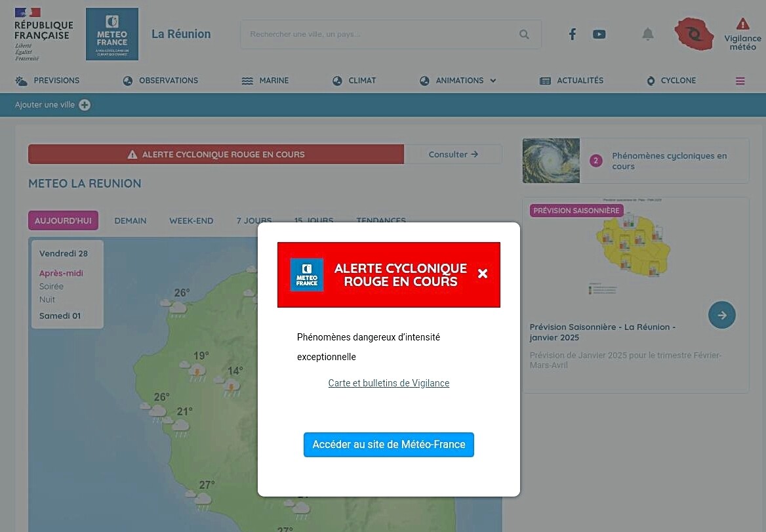Focus the city search field
This screenshot has height=532, width=766.
391,34
